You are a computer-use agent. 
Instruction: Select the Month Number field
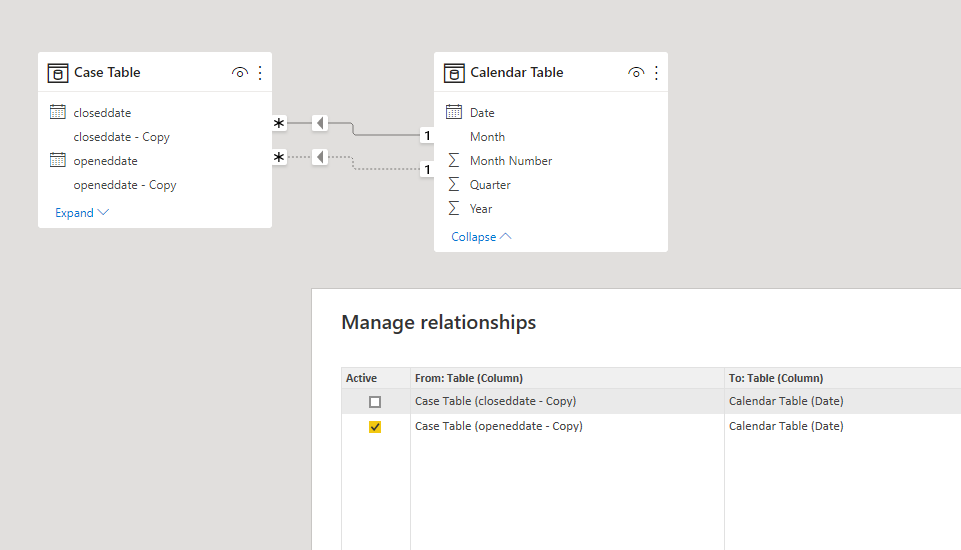point(511,161)
